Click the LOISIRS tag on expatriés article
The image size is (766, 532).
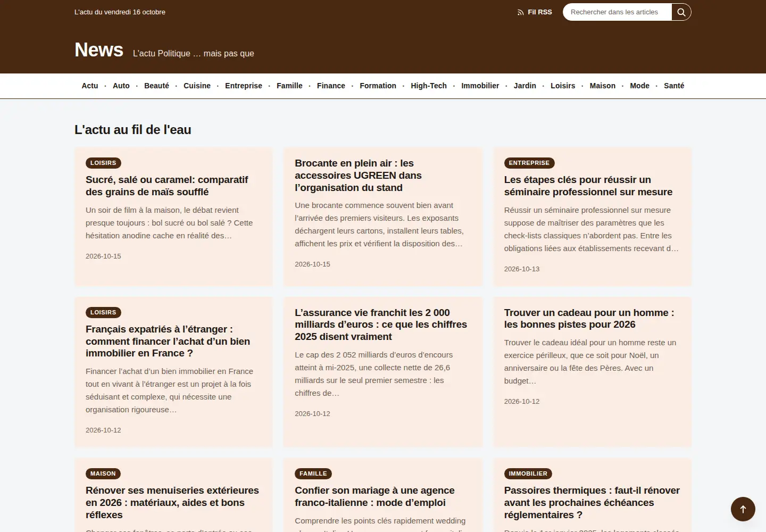[103, 312]
